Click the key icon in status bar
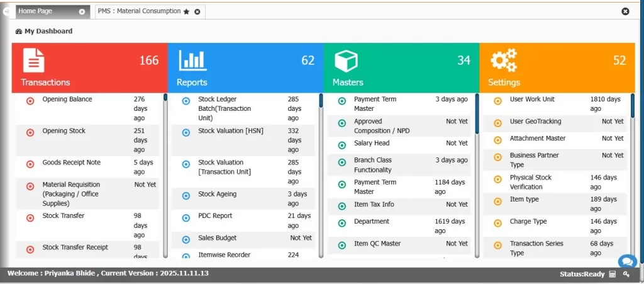The height and width of the screenshot is (284, 644). click(626, 274)
